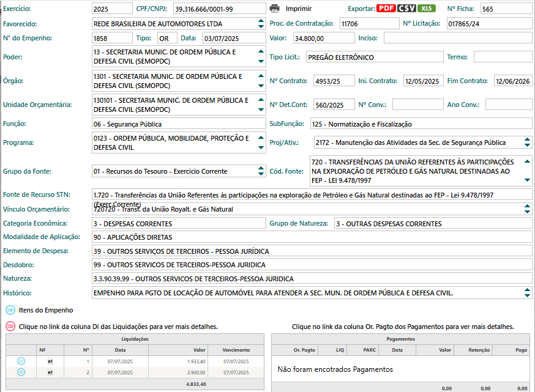Screen dimensions: 535x392
Task: Click the Ini. Contrato field 12/05/2025
Action: coord(424,81)
